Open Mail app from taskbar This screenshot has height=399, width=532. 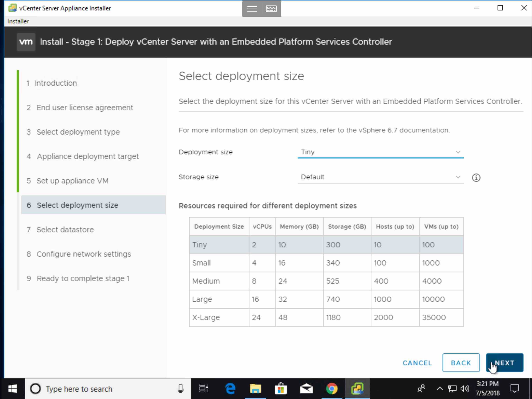(306, 389)
